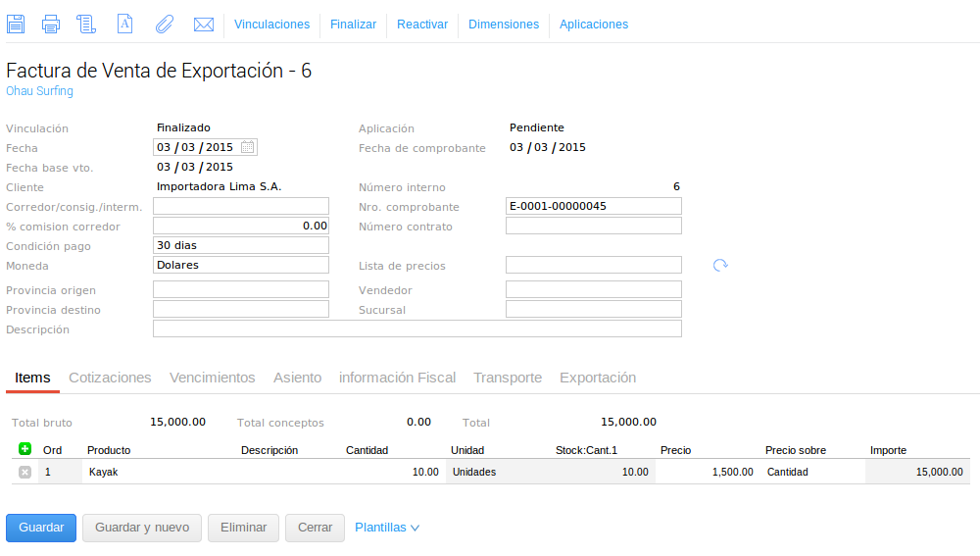Focus the Provincia origen field
Viewport: 980px width, 556px height.
pyautogui.click(x=241, y=289)
